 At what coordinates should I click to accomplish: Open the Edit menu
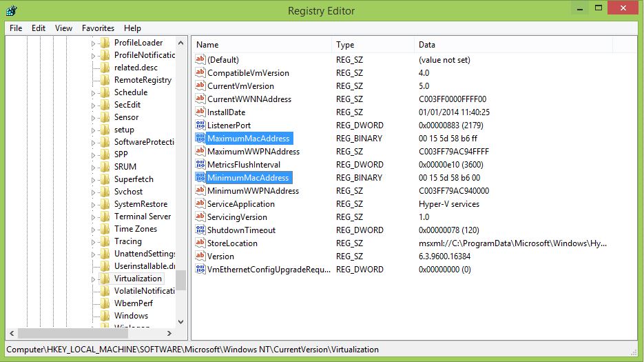(x=38, y=28)
